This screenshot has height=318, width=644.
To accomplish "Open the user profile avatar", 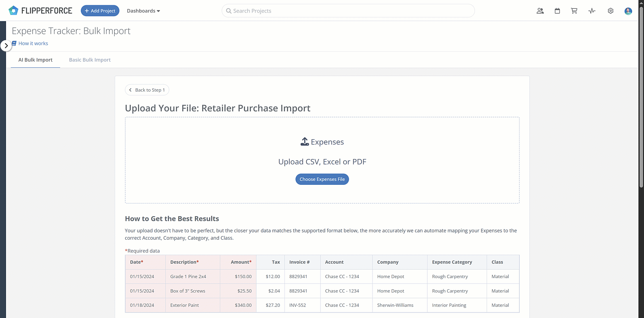I will [628, 11].
